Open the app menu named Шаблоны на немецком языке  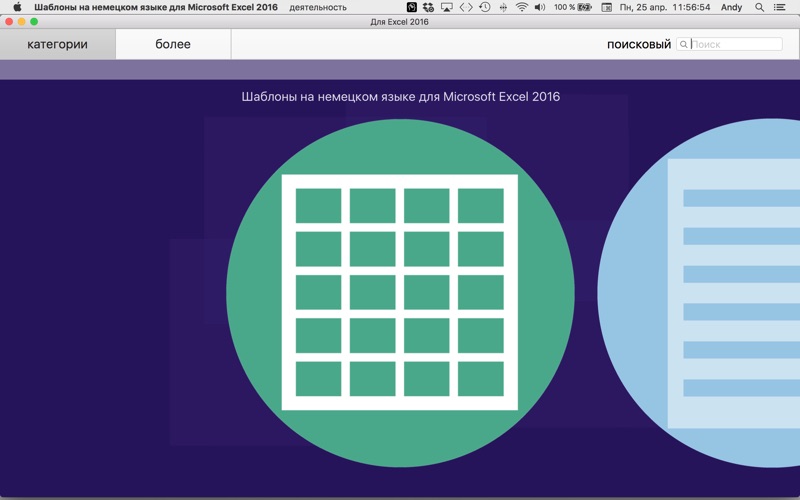(156, 7)
